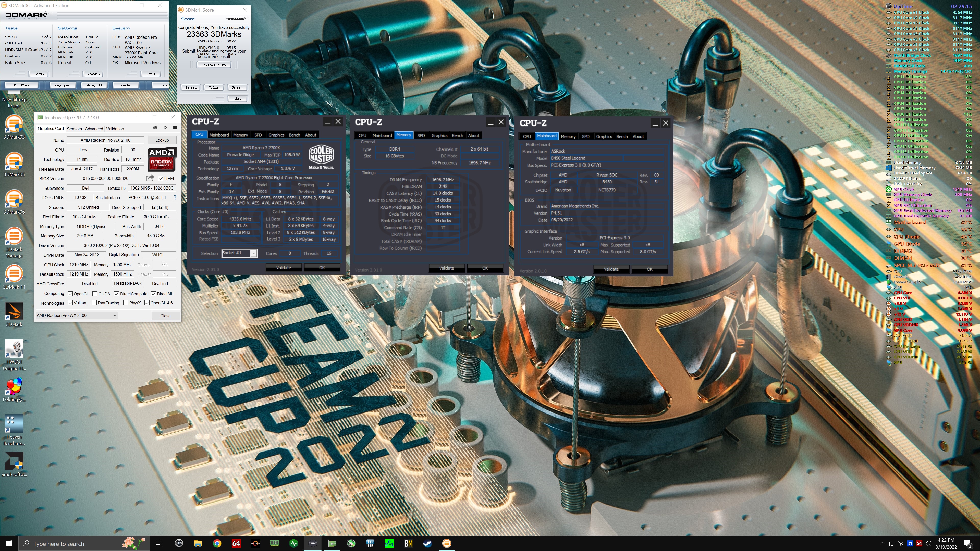Toggle the OpenGL 4.6 checkbox
Viewport: 980px width, 551px height.
click(147, 303)
